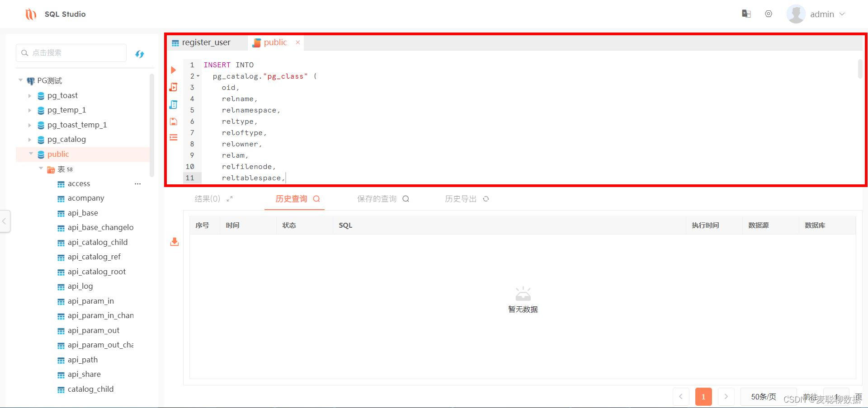Select the api_share table
The width and height of the screenshot is (868, 408).
84,374
